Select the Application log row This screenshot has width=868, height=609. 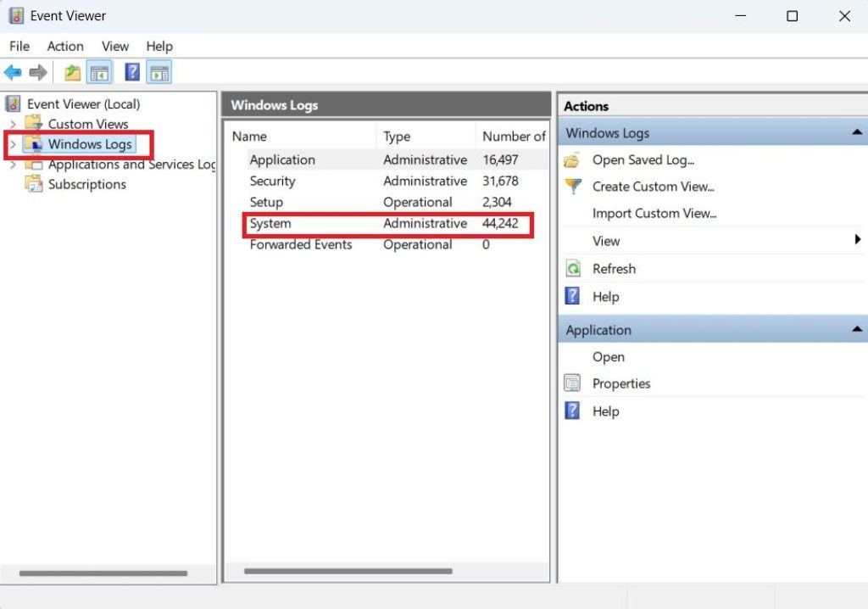click(397, 159)
